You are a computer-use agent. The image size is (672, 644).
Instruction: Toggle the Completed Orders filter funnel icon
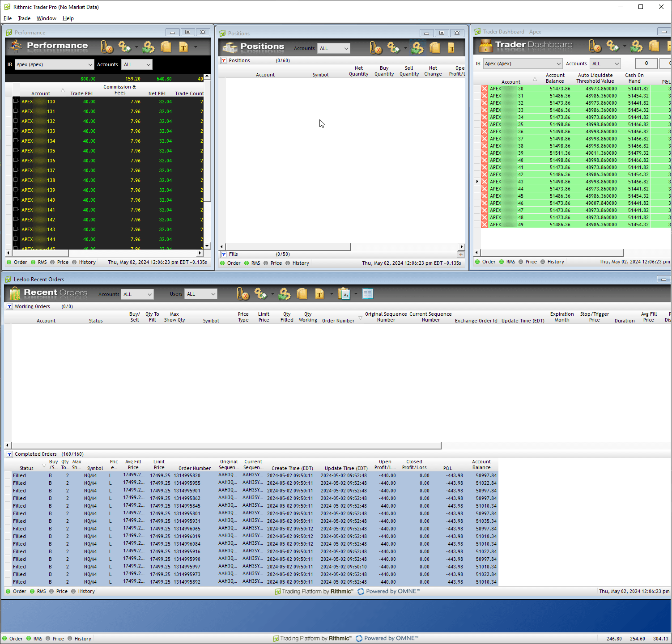click(9, 454)
